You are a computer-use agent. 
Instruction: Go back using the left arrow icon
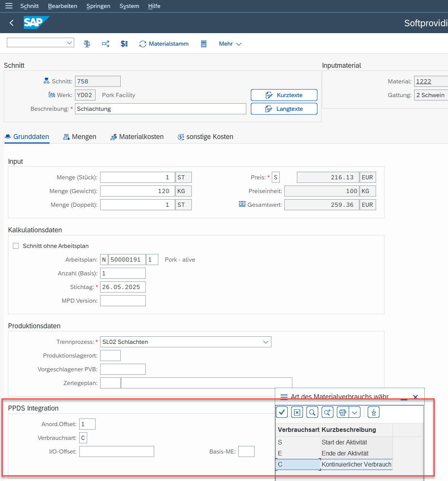pyautogui.click(x=11, y=23)
